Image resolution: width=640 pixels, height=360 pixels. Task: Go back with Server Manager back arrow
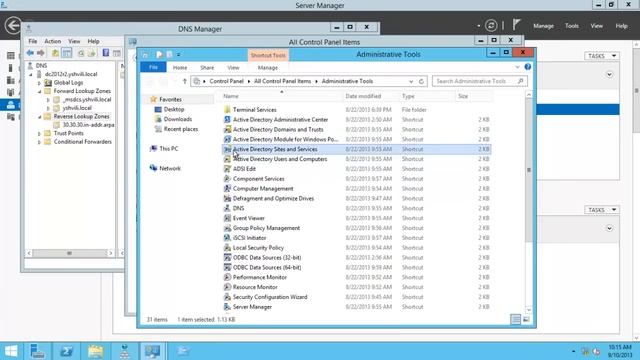click(x=13, y=25)
